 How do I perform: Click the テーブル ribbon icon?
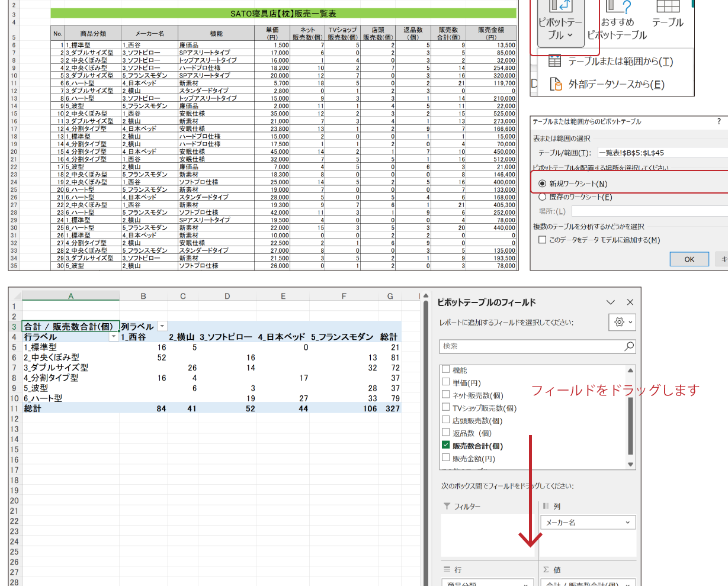point(668,15)
